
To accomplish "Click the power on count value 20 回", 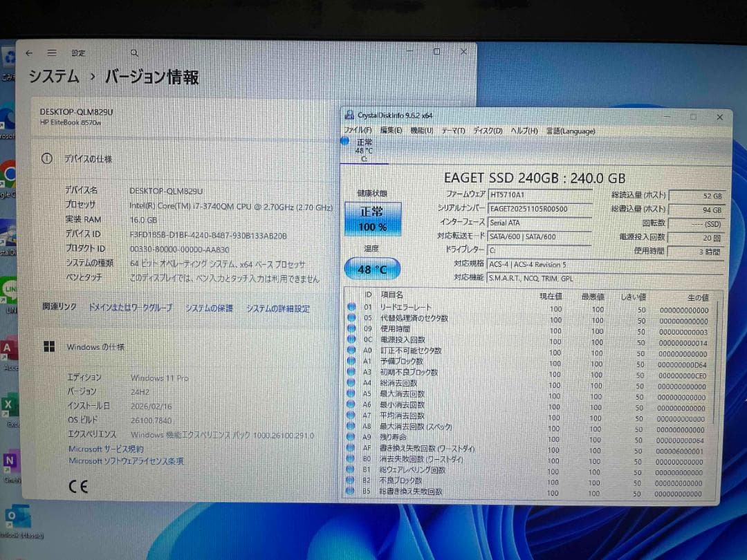I will coord(696,238).
